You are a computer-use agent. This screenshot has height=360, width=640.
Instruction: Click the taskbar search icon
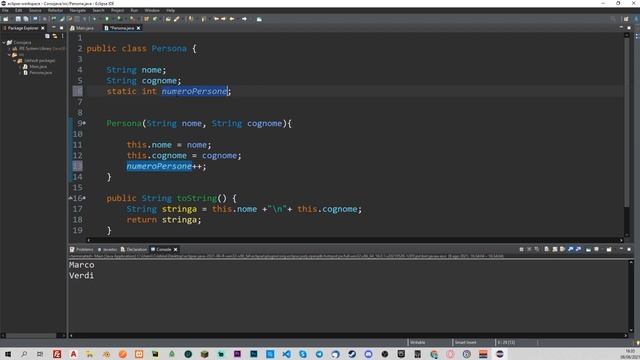pos(24,354)
